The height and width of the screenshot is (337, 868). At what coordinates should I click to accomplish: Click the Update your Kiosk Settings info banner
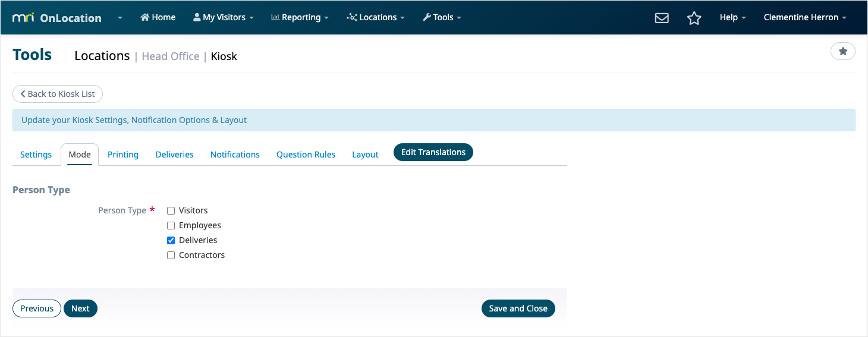point(434,120)
